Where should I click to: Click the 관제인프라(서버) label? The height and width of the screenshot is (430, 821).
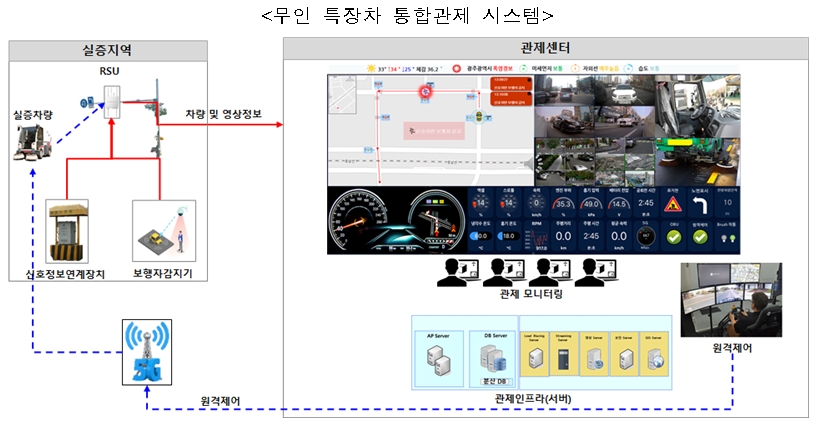533,399
